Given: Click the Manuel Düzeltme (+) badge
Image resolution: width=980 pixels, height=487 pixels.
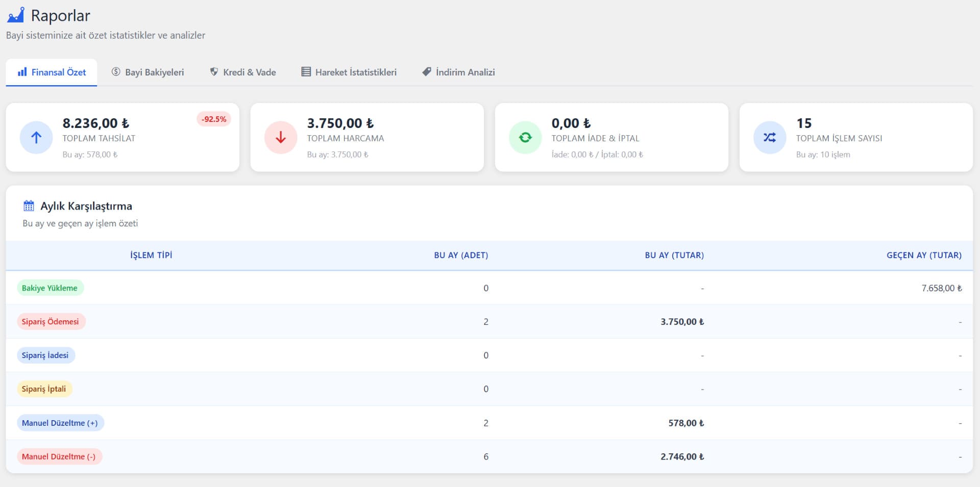Looking at the screenshot, I should (60, 423).
